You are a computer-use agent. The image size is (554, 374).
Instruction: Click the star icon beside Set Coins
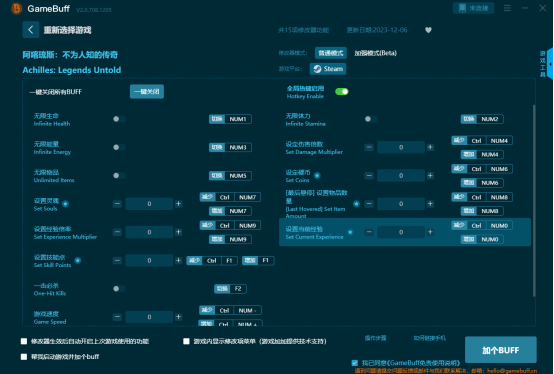tap(317, 176)
